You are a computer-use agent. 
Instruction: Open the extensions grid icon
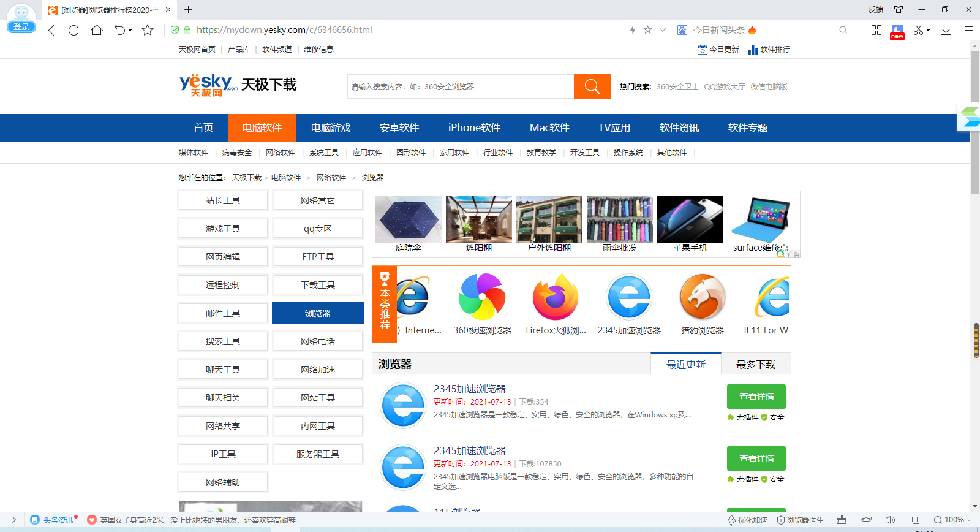coord(876,30)
